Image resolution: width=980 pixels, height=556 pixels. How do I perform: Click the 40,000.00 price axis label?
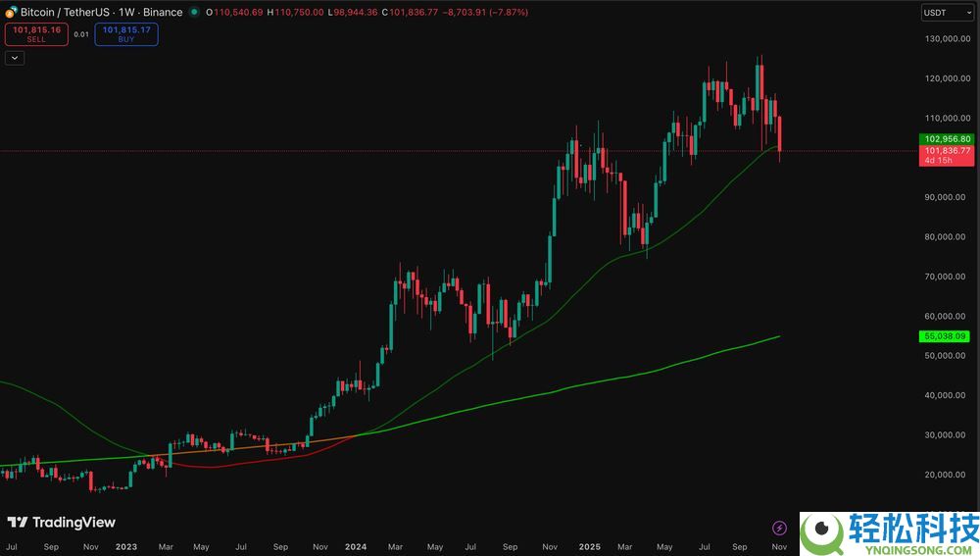[945, 395]
